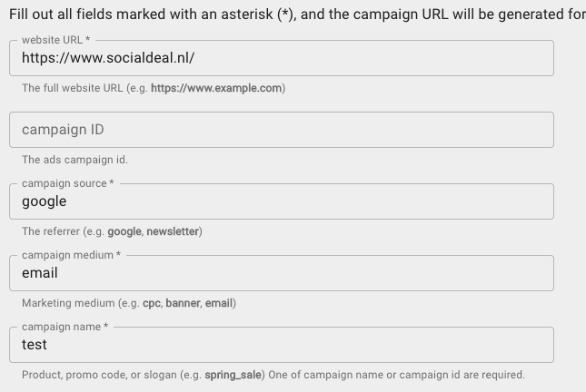Viewport: 586px width, 392px height.
Task: Click bold "newsletter" in the referrer hint
Action: (173, 231)
